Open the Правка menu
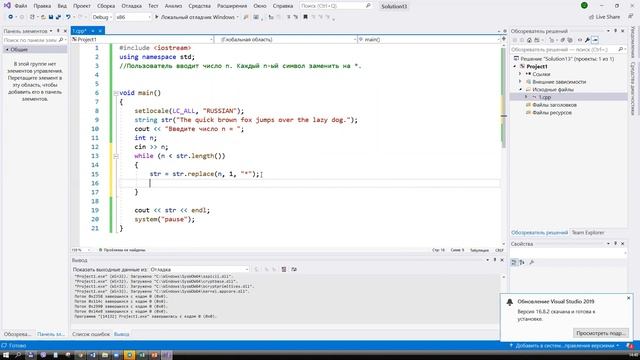This screenshot has height=360, width=640. 42,6
